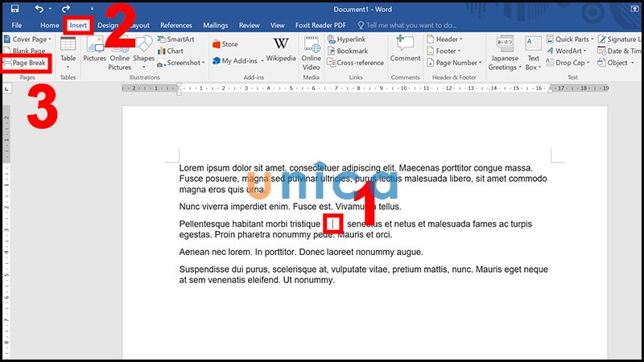This screenshot has width=644, height=362.
Task: Switch to the View tab
Action: [x=277, y=25]
